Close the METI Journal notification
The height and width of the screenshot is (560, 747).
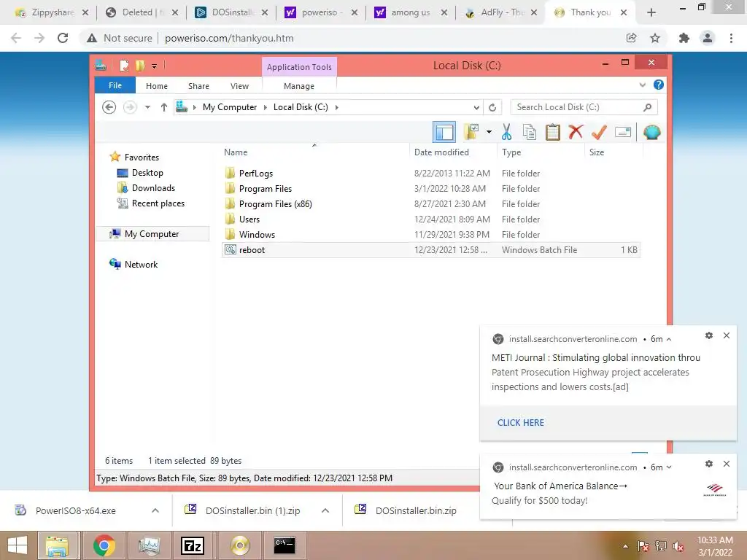point(726,335)
